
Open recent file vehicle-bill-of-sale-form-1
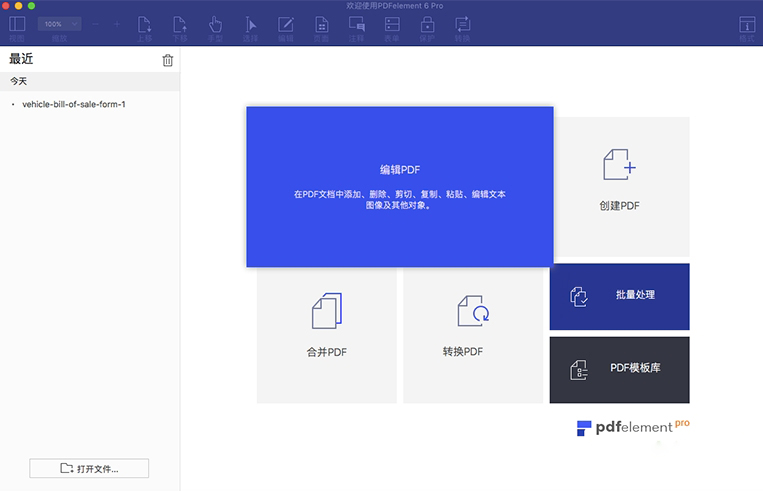point(73,104)
